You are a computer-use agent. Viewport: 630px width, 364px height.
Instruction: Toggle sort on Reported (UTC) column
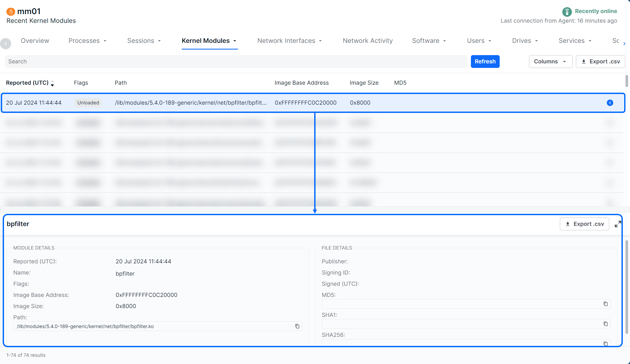(52, 83)
